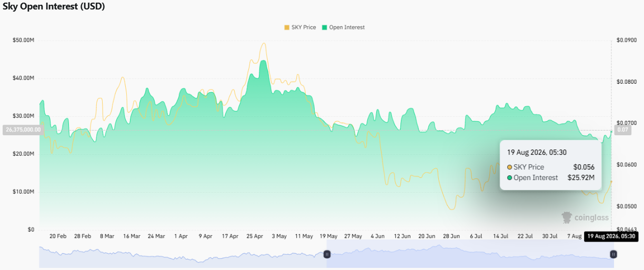Viewport: 644px width, 270px height.
Task: Click the 20 Feb date label
Action: coord(58,236)
